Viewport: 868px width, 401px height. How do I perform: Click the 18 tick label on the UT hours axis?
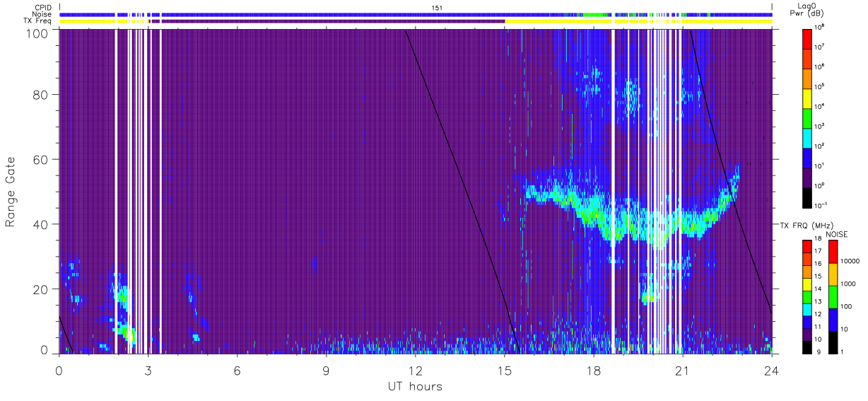[594, 370]
